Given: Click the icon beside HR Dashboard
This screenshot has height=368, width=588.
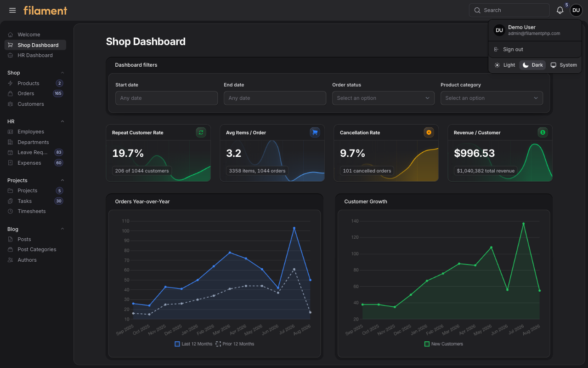Looking at the screenshot, I should point(11,55).
